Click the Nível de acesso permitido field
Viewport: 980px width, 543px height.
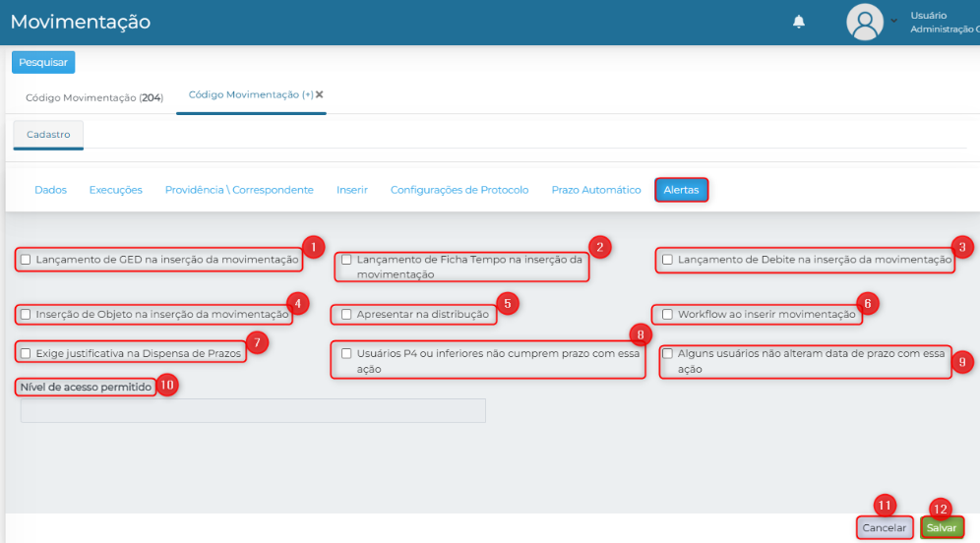253,410
